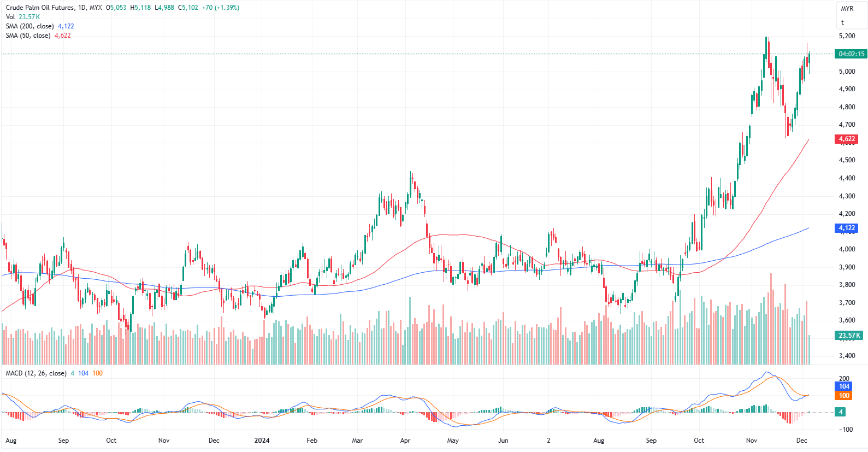Click the 4,800 level on the price scale
This screenshot has height=452, width=868.
tap(847, 107)
